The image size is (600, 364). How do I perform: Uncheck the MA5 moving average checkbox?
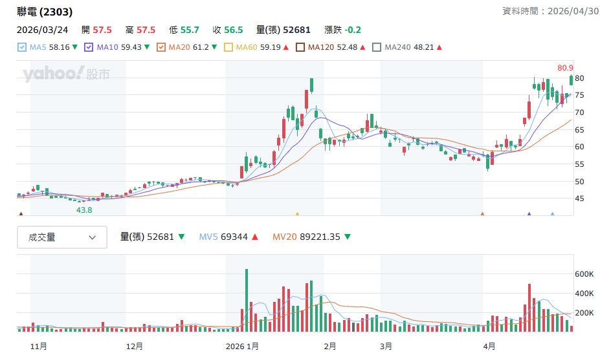[x=22, y=47]
